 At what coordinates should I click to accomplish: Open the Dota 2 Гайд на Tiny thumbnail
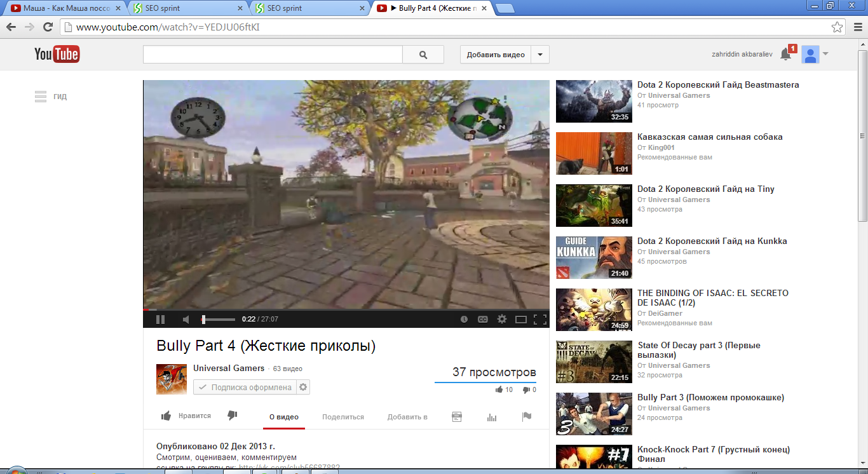(x=594, y=205)
